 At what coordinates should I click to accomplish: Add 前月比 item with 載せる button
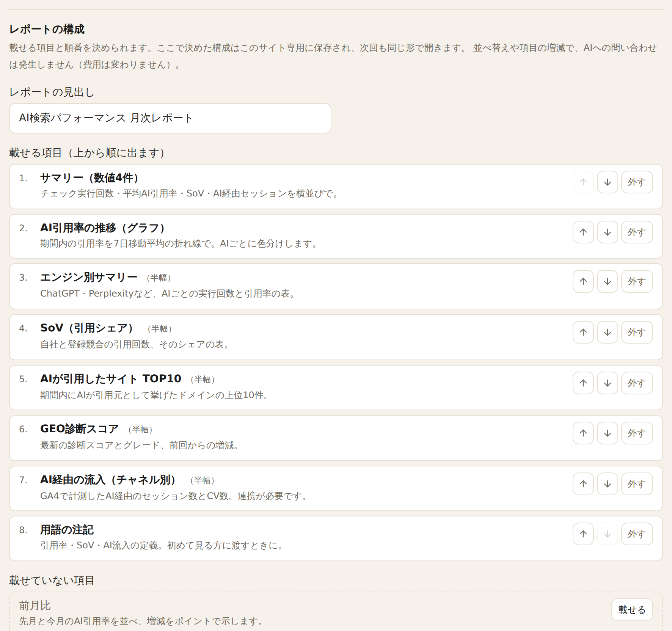tap(632, 610)
